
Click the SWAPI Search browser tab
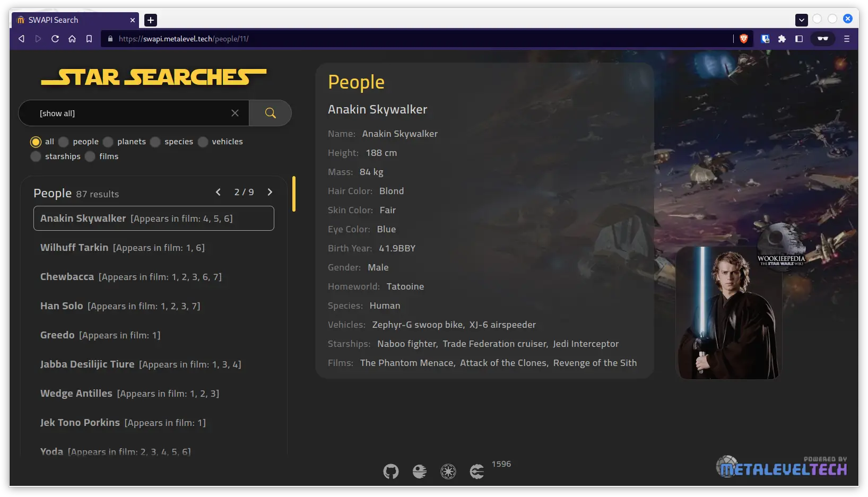[x=74, y=20]
